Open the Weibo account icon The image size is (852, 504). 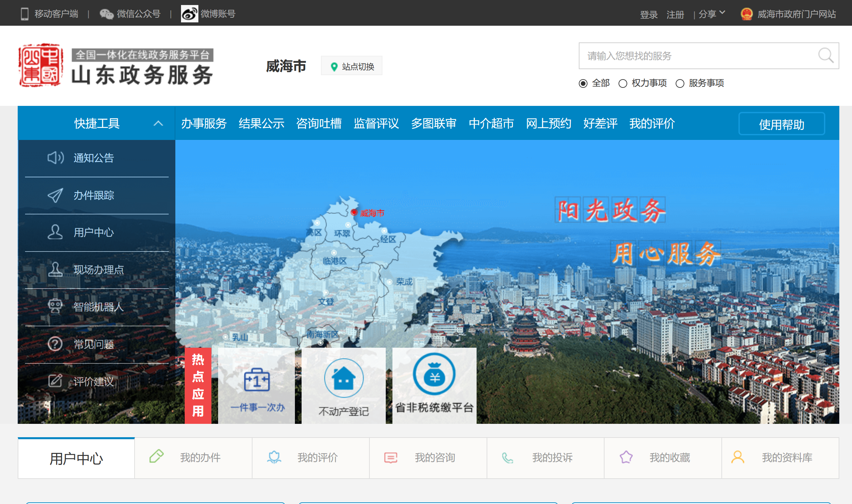[189, 14]
